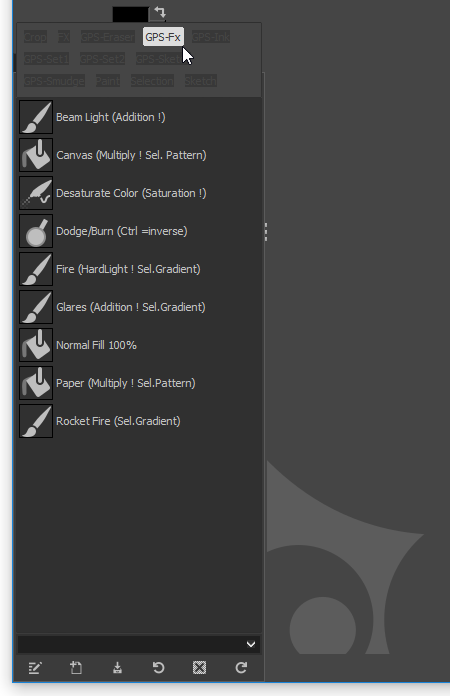Filter presets by the GPS-Eraser tag
Screen dimensions: 450x696
point(107,37)
